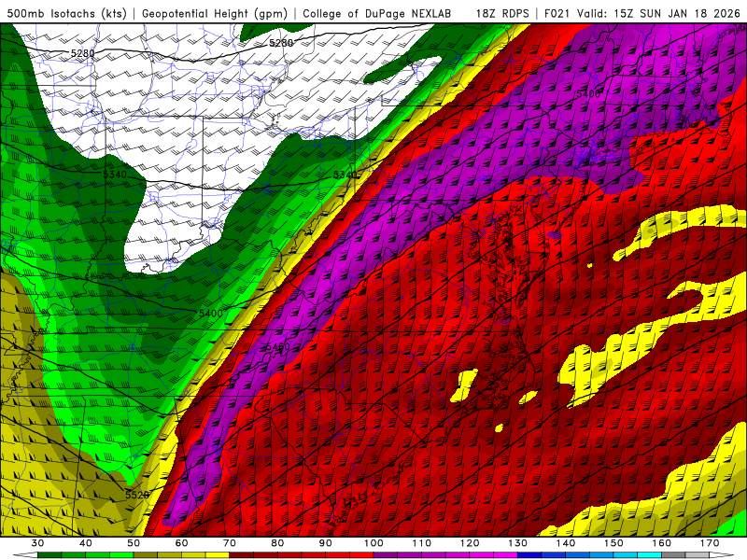Click the 'Valid: 15Z SUN JAN 18 2026' text

pos(658,13)
